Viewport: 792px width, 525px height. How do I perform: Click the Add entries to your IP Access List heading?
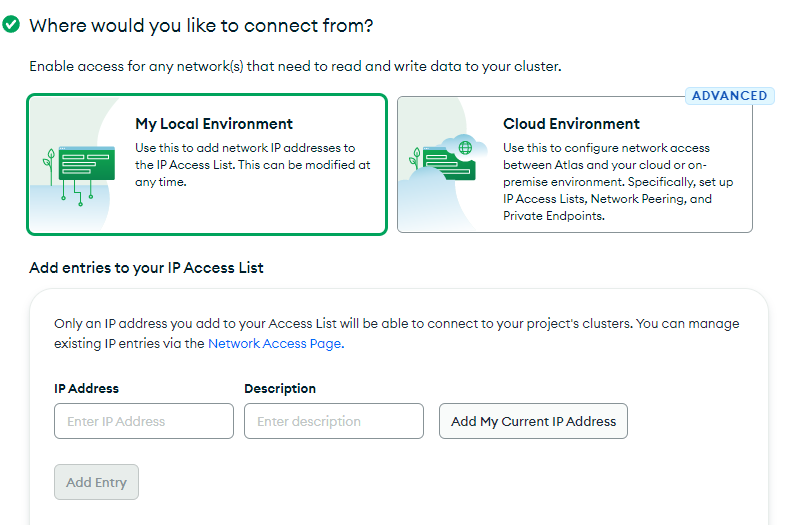click(x=146, y=268)
